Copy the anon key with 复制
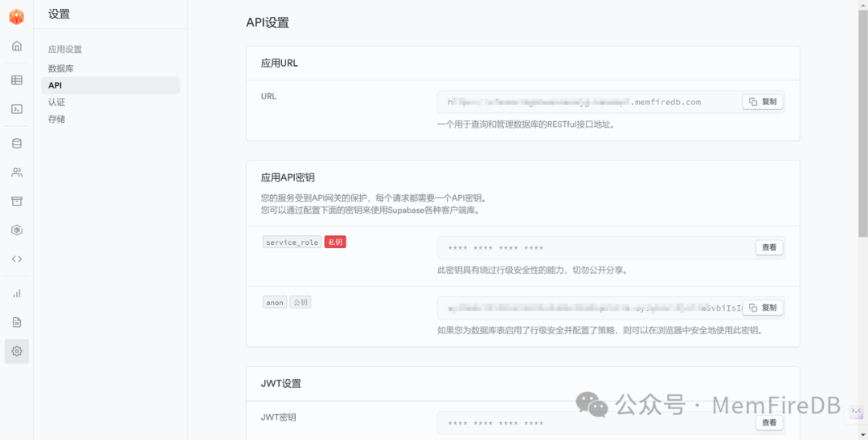868x440 pixels. (x=763, y=308)
